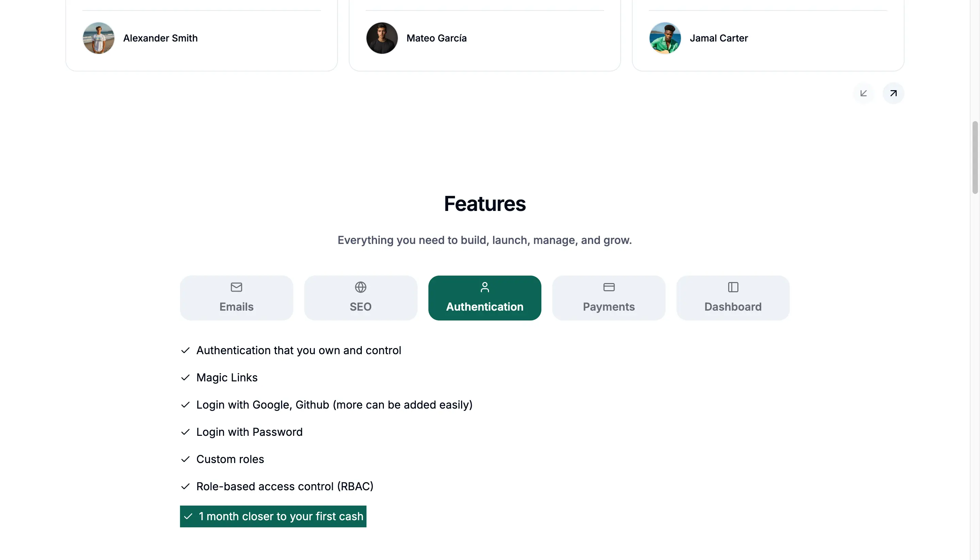Select the Emails feature tab
Viewport: 980px width, 560px height.
pyautogui.click(x=236, y=298)
